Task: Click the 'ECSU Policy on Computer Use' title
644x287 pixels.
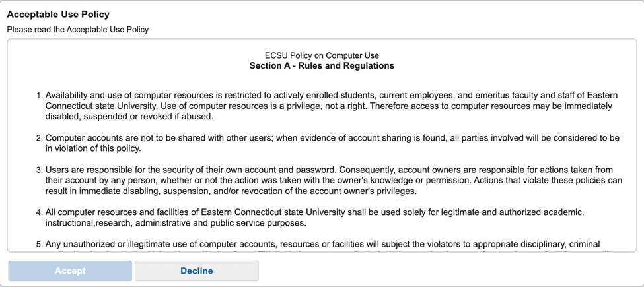Action: pyautogui.click(x=322, y=55)
